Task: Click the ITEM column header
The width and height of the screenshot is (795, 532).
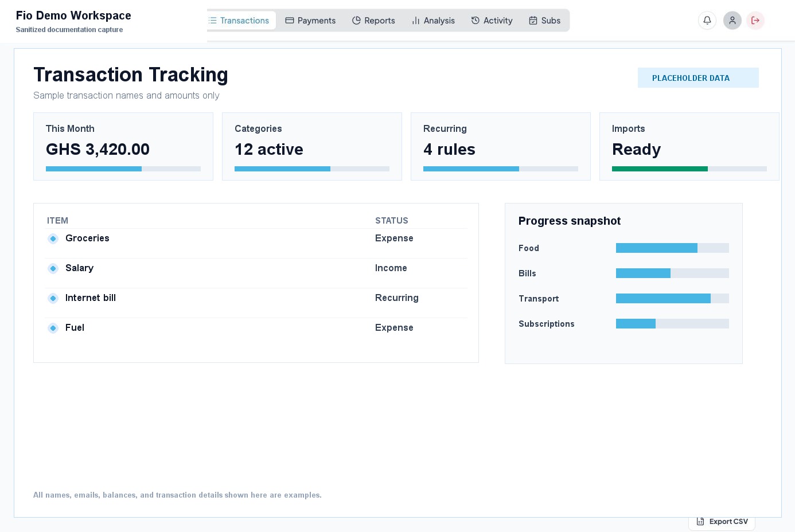Action: coord(57,221)
